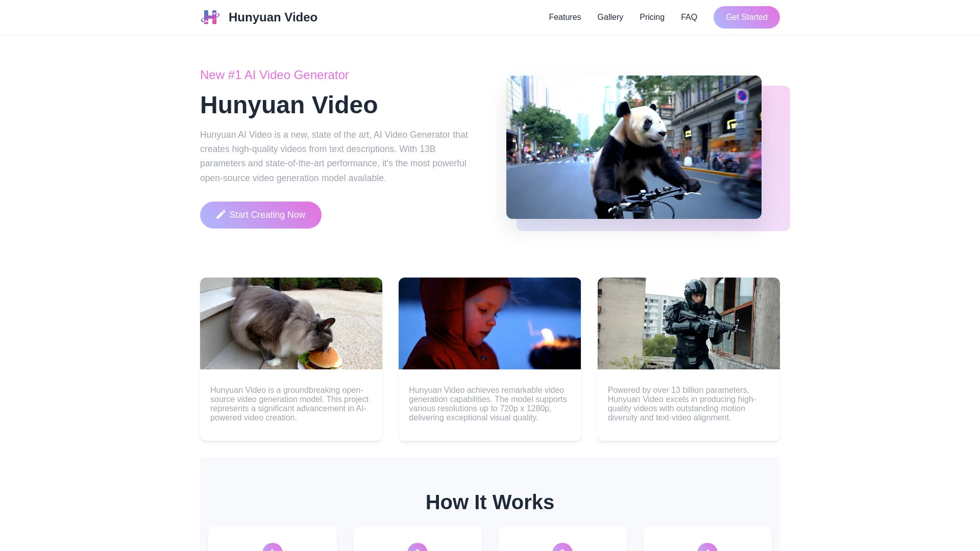The height and width of the screenshot is (551, 980).
Task: Select Pricing in the navigation bar
Action: coord(652,17)
